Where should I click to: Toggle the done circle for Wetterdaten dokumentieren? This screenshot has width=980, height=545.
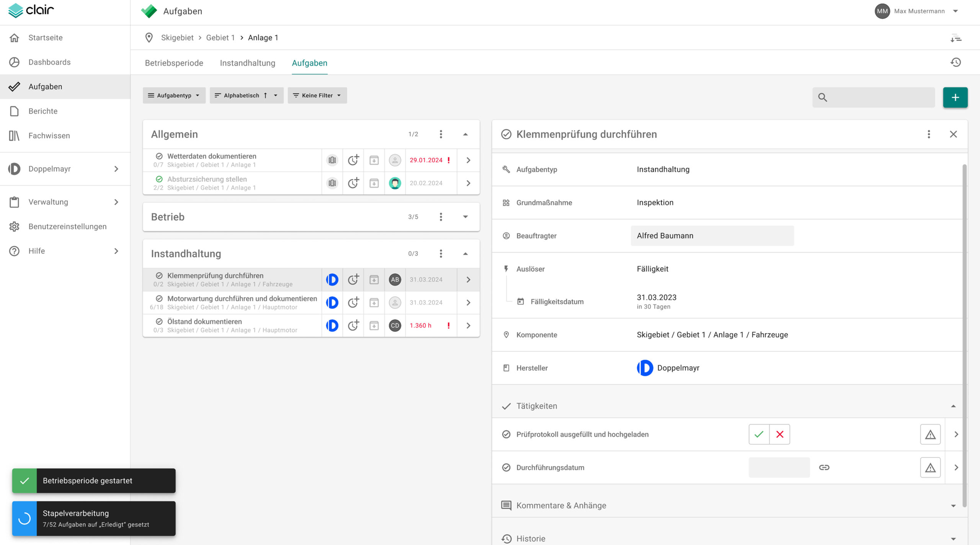[159, 156]
